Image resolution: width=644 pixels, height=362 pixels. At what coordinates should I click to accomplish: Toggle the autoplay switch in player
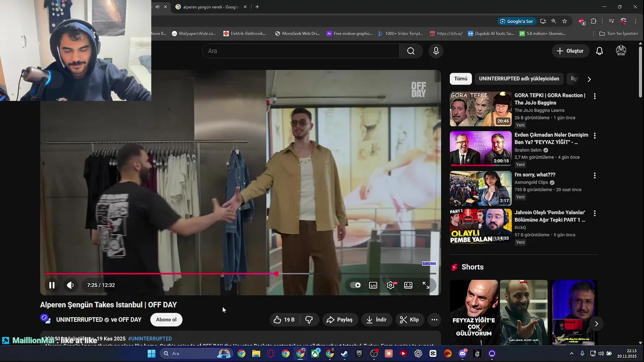356,285
